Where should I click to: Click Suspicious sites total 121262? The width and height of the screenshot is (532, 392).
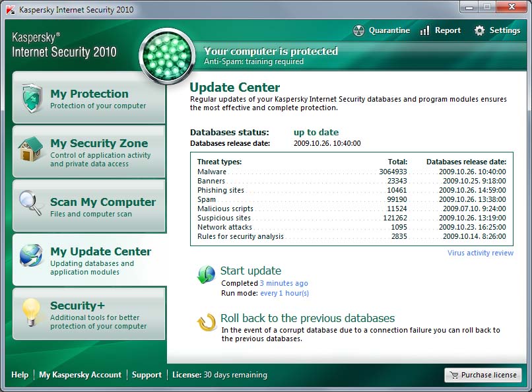[395, 218]
